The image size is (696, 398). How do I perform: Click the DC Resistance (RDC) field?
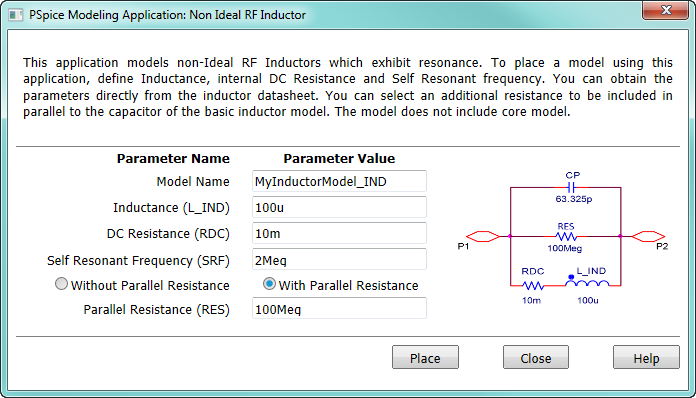(339, 233)
